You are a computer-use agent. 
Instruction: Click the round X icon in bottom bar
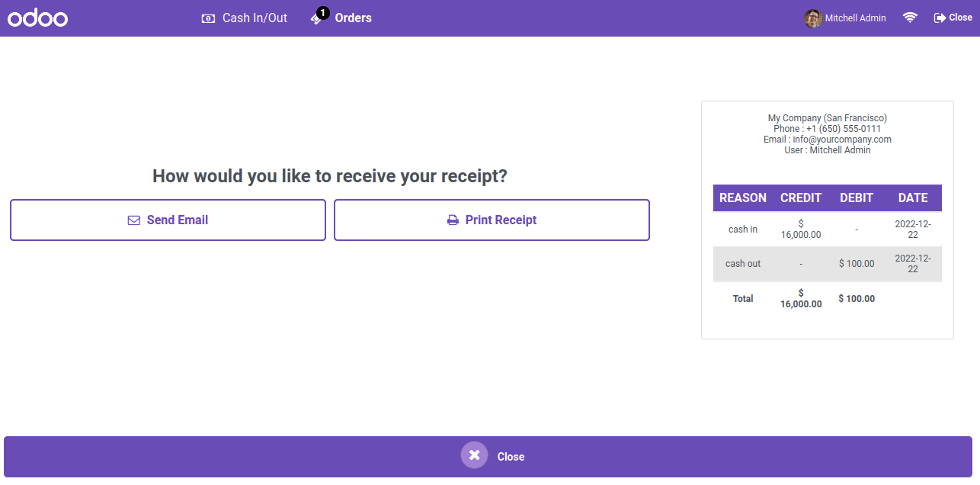pos(474,455)
